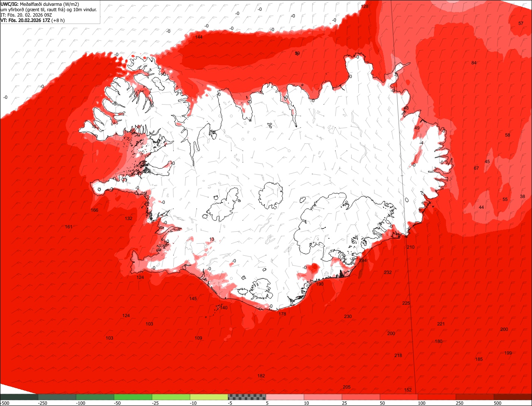Click the legend swatch between 25 and 50
The width and height of the screenshot is (532, 406).
[x=361, y=397]
